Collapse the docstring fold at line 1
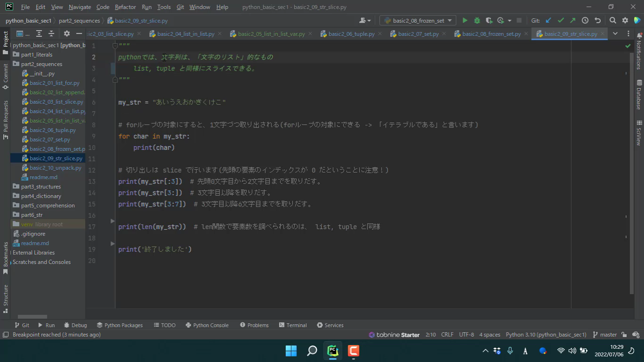This screenshot has width=644, height=362. coord(115,46)
